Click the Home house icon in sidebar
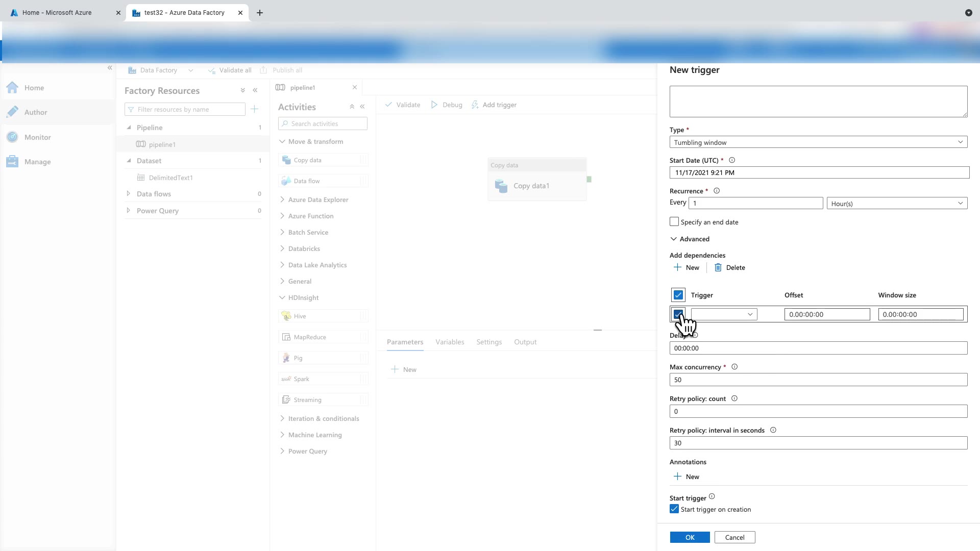Viewport: 980px width, 551px height. point(12,88)
